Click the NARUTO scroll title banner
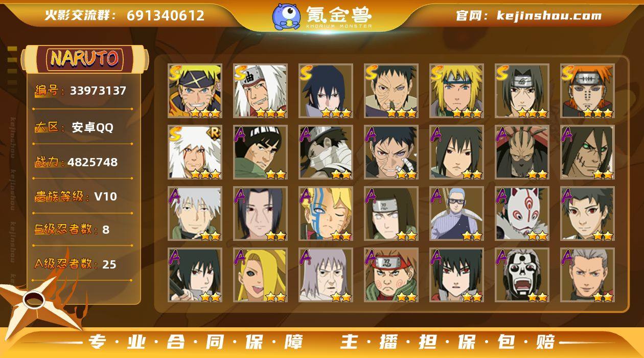 pos(85,59)
